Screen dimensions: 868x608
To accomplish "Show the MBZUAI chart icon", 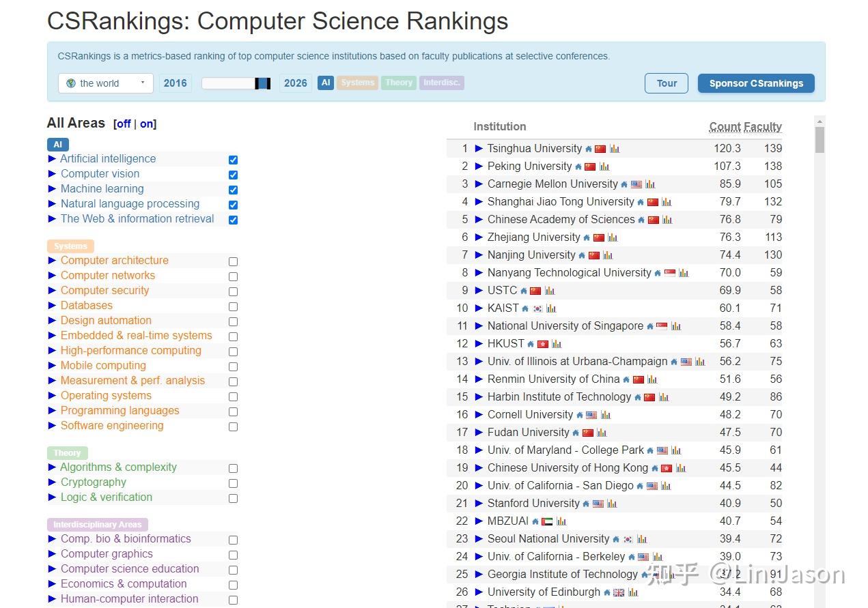I will 561,521.
